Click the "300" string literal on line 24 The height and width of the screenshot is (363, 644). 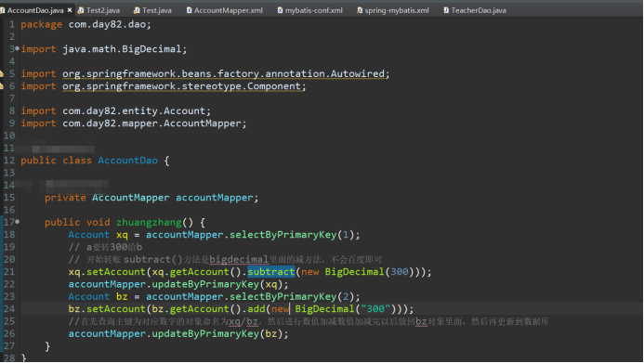click(375, 309)
